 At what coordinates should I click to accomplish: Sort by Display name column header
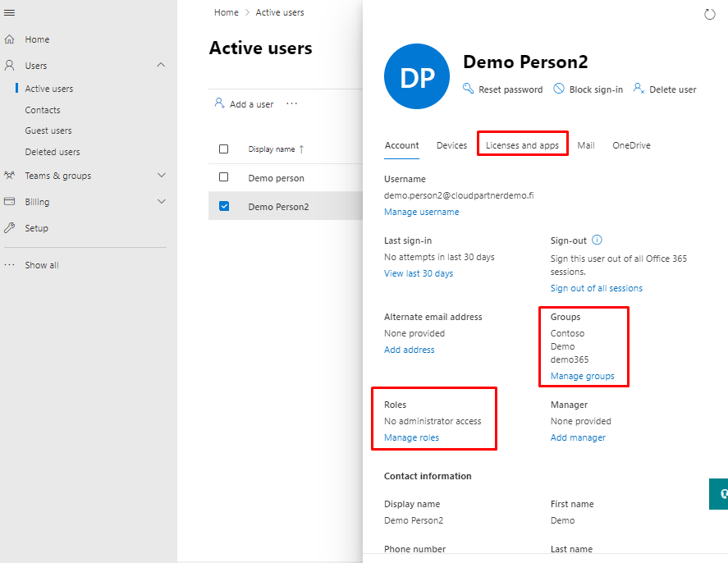272,149
